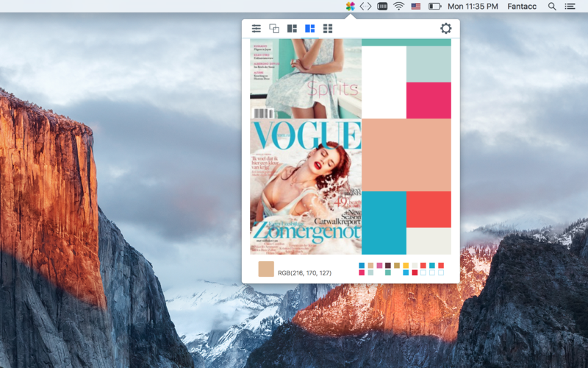The image size is (588, 368).
Task: Choose the small yellow history swatch
Action: pyautogui.click(x=406, y=266)
